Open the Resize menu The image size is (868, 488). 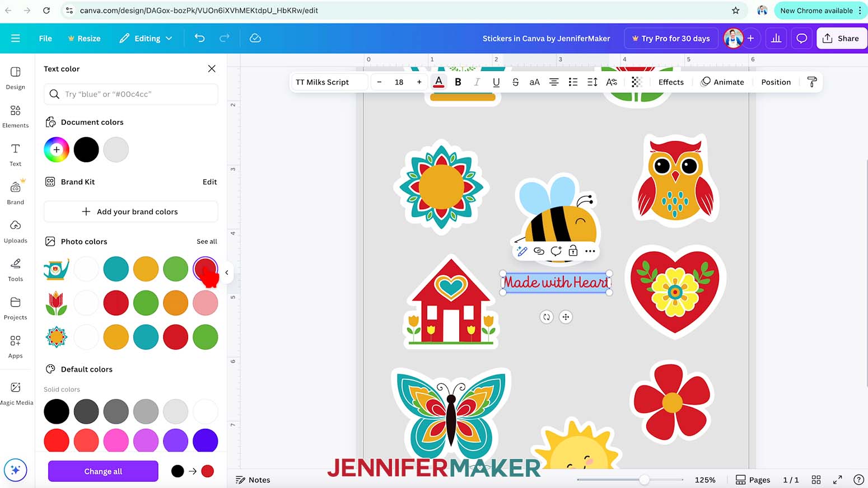tap(84, 38)
